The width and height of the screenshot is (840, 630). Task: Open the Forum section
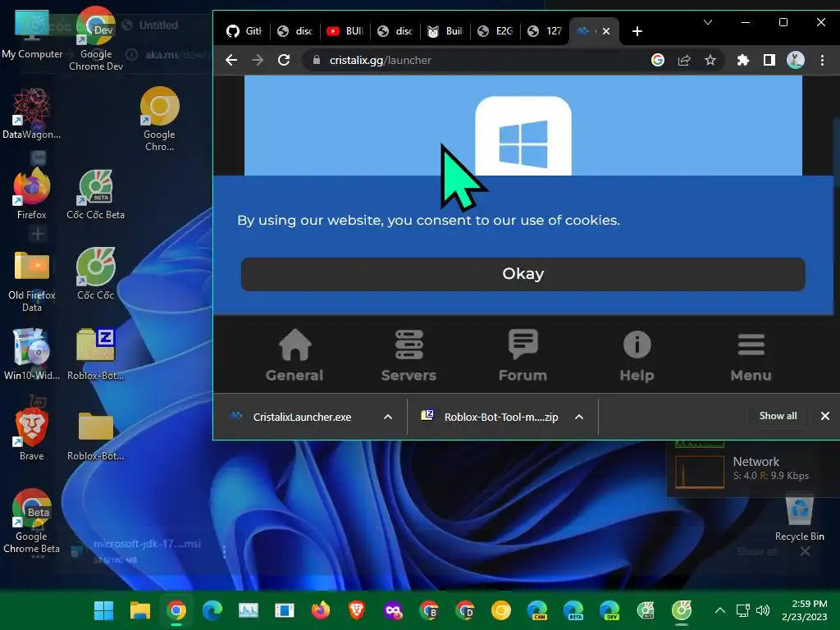tap(523, 354)
